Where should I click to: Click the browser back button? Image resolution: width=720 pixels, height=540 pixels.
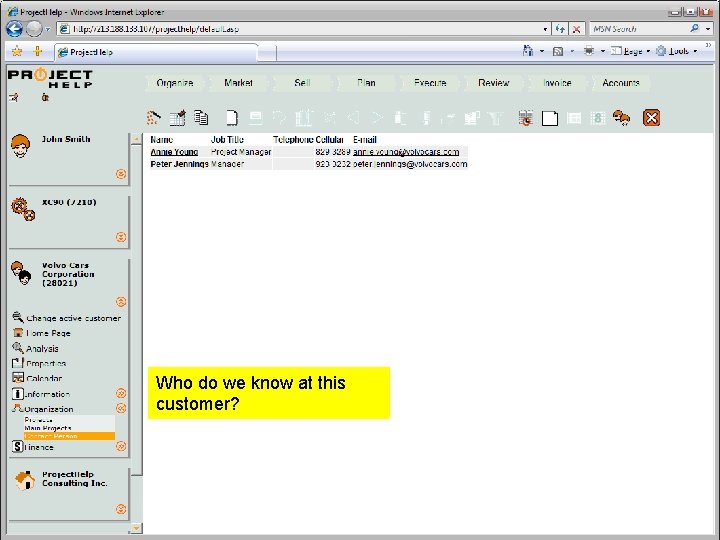coord(15,29)
